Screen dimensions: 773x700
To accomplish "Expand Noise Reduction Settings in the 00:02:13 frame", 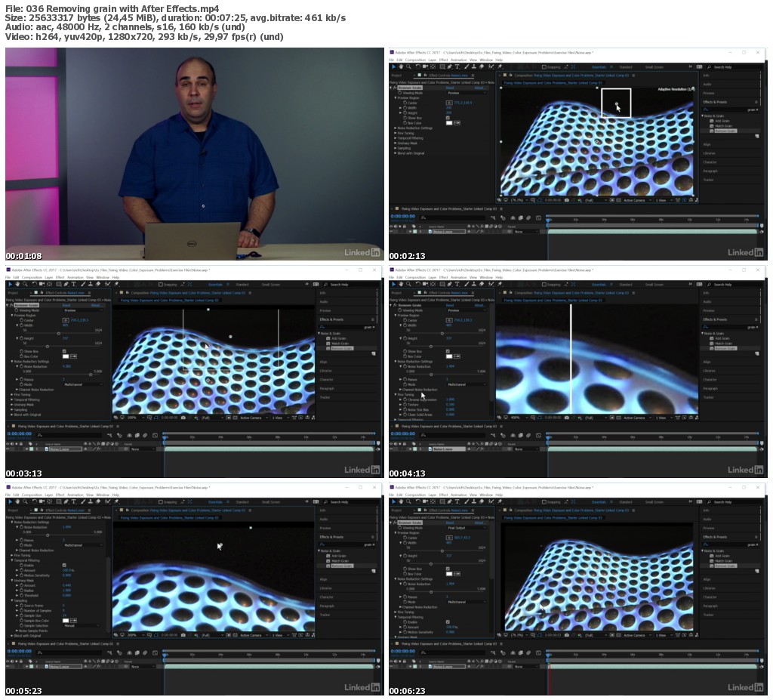I will point(396,128).
